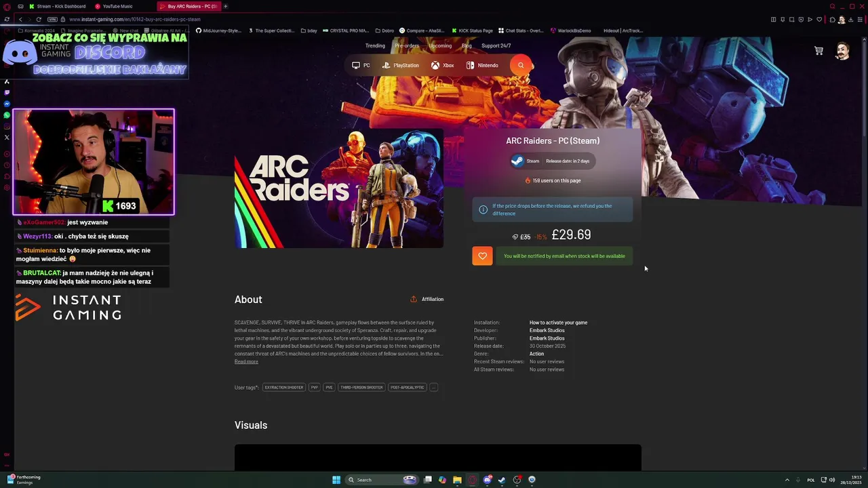Open File Explorer from taskbar
Viewport: 868px width, 488px height.
click(457, 480)
